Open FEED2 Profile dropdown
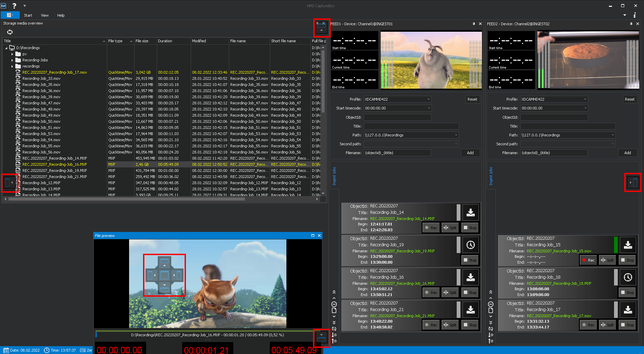 click(585, 99)
